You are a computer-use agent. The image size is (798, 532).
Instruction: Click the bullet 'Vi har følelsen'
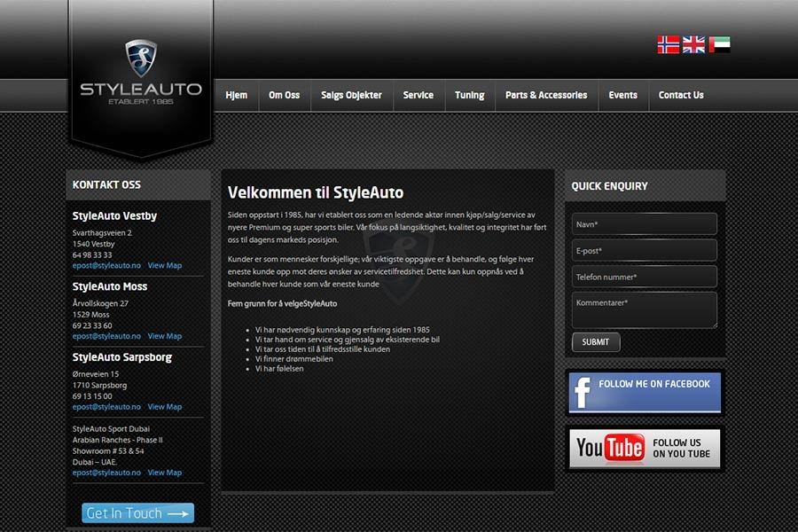tap(279, 369)
